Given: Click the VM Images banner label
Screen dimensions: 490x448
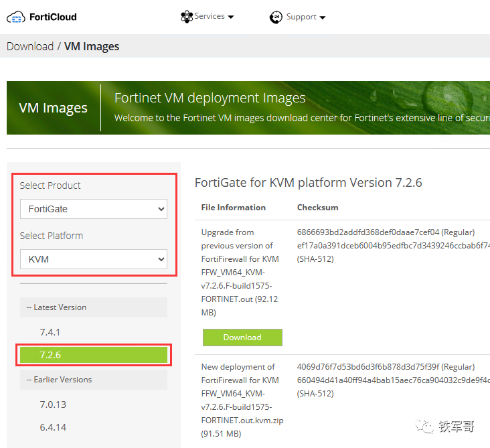Looking at the screenshot, I should click(53, 108).
